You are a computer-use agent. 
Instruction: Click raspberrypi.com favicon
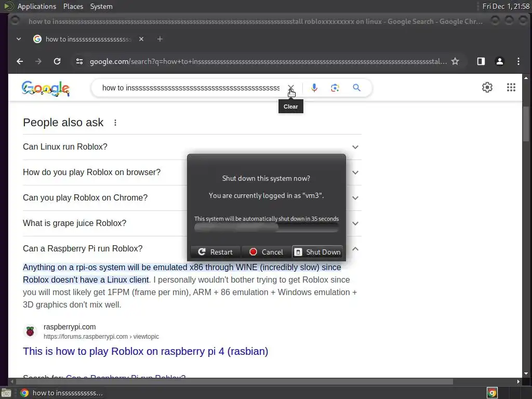(x=30, y=331)
